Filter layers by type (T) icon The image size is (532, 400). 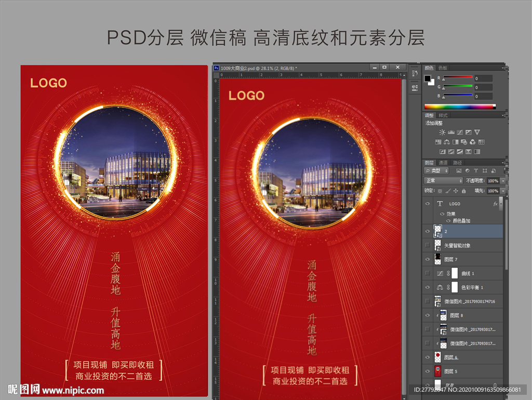click(x=476, y=171)
